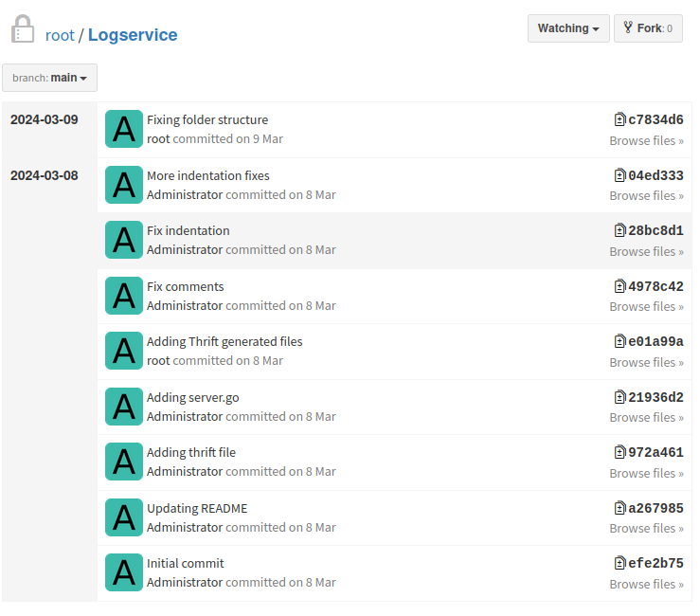Click the copy icon next to 04ed333
This screenshot has height=616, width=700.
pyautogui.click(x=619, y=175)
